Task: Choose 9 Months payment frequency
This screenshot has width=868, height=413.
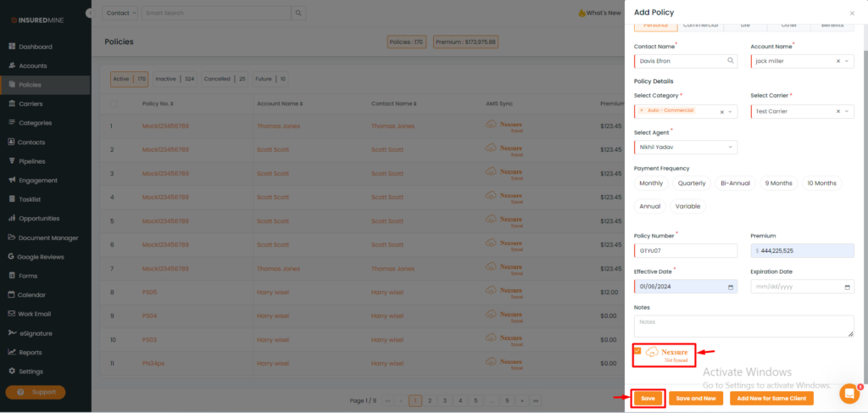Action: point(779,182)
